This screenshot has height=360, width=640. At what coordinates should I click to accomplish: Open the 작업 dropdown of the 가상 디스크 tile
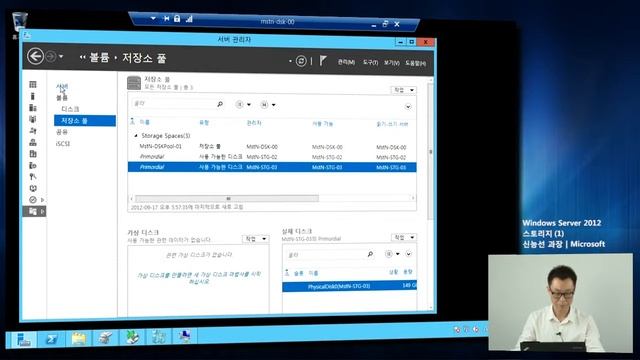(256, 239)
